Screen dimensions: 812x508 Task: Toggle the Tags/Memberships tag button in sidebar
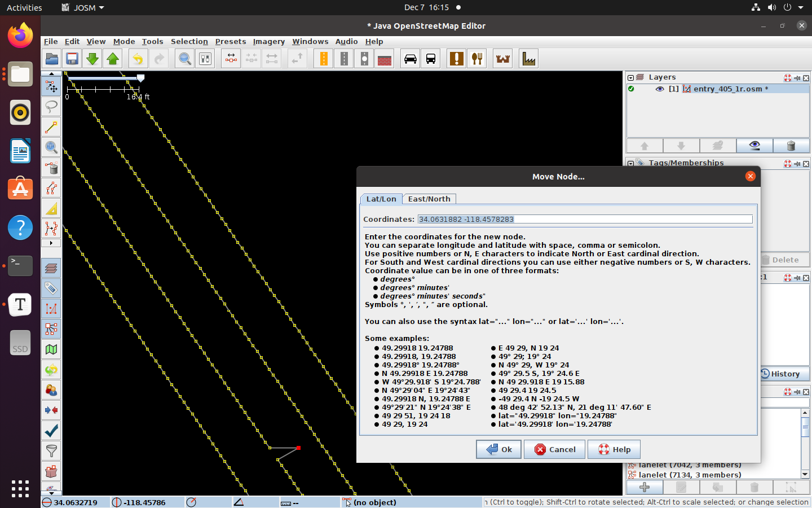click(x=51, y=288)
